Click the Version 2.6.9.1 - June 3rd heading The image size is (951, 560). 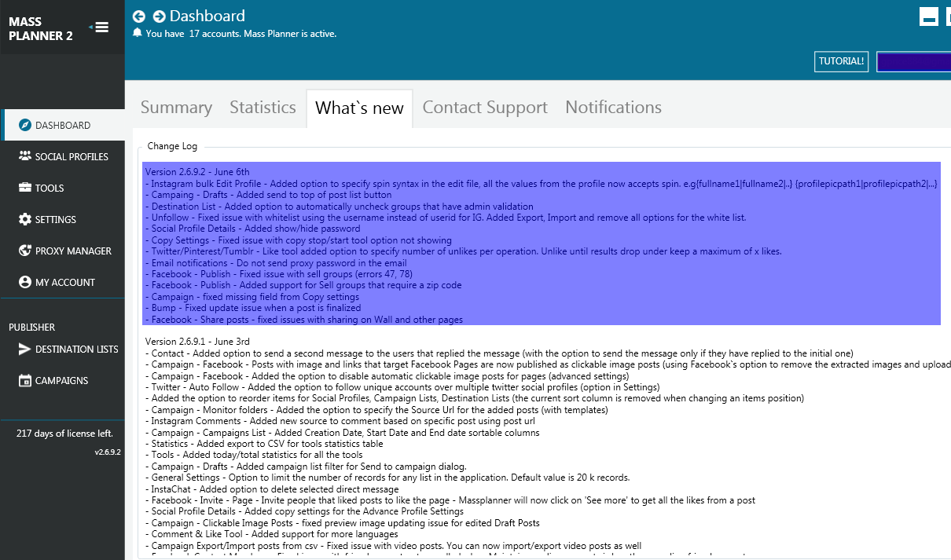[x=197, y=342]
